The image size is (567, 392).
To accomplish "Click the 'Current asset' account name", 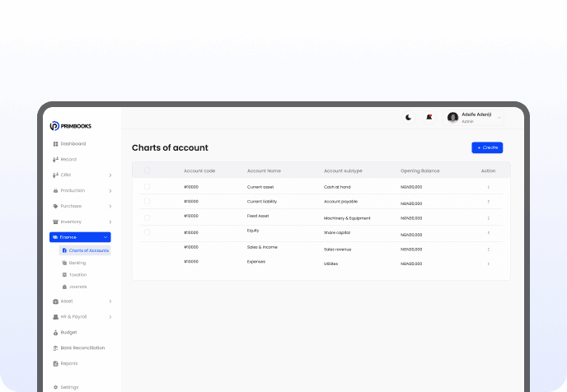I will coord(260,187).
